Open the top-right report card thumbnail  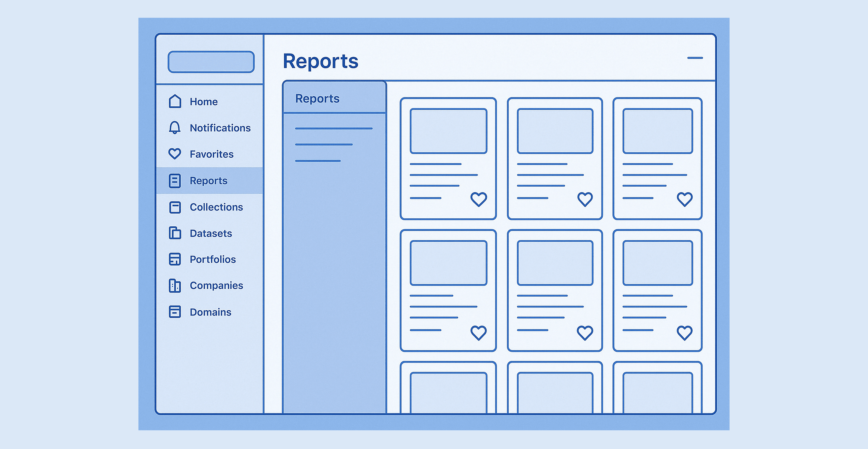658,131
